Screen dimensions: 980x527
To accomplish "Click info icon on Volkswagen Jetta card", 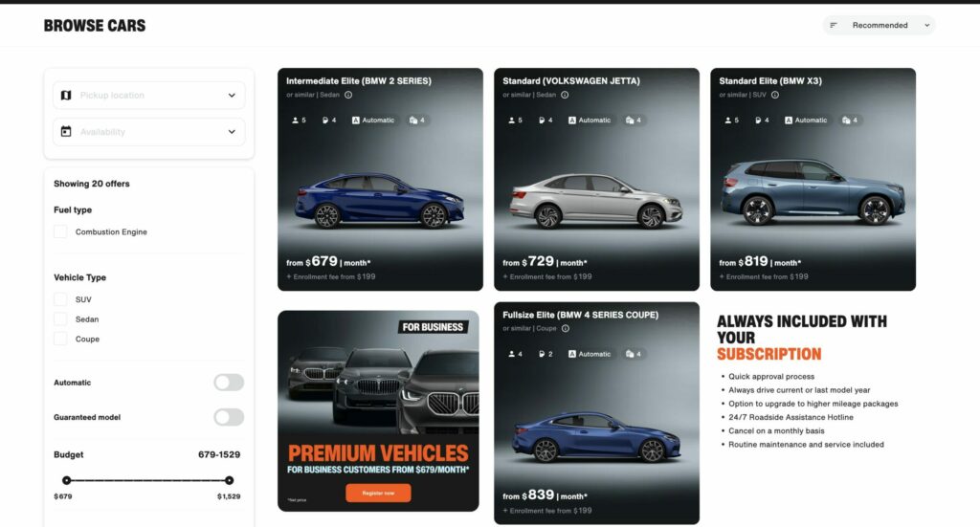I will (565, 95).
